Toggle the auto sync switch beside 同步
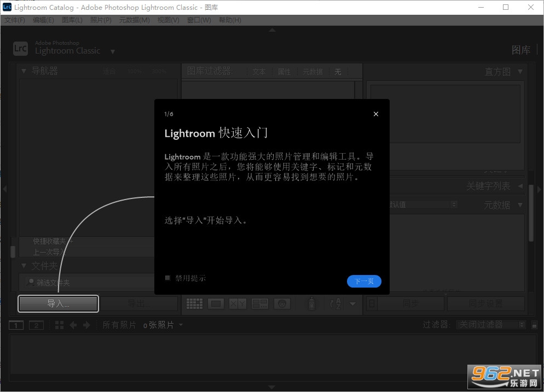This screenshot has height=392, width=544. pos(372,303)
